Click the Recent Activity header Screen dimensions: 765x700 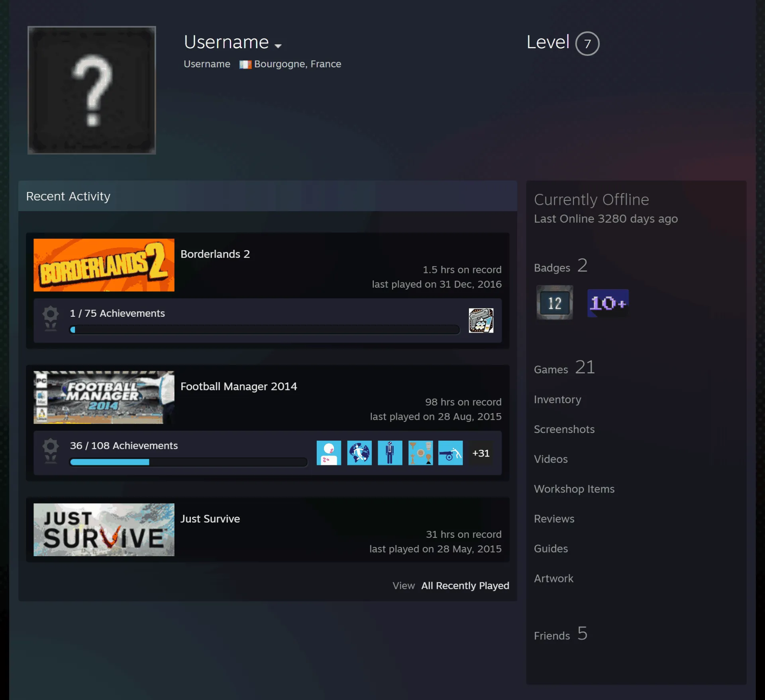pyautogui.click(x=267, y=196)
